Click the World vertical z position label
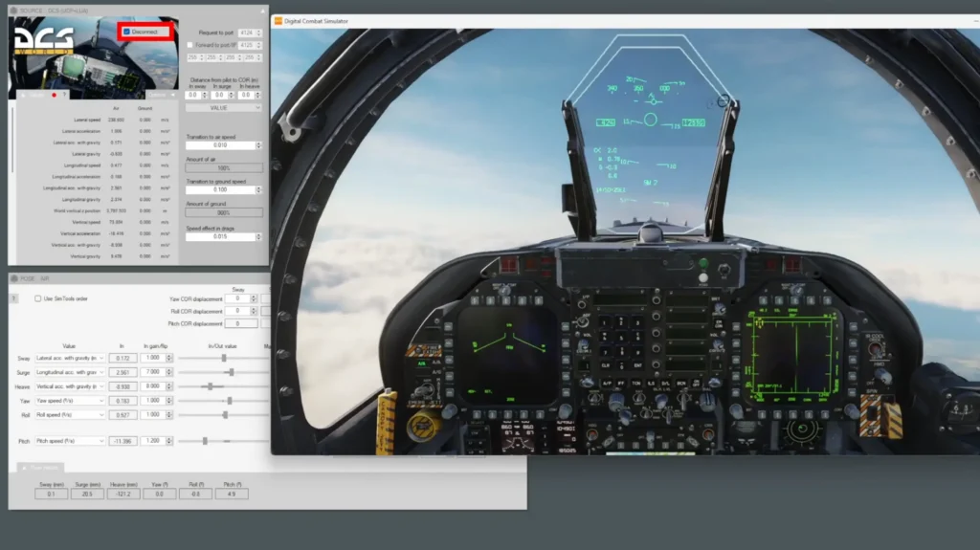Image resolution: width=980 pixels, height=550 pixels. click(x=77, y=210)
